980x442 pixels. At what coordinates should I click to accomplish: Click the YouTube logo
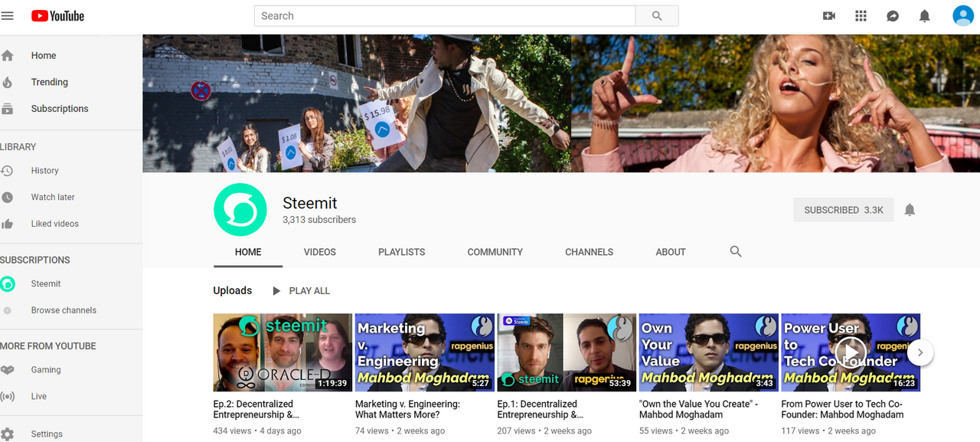pos(57,15)
